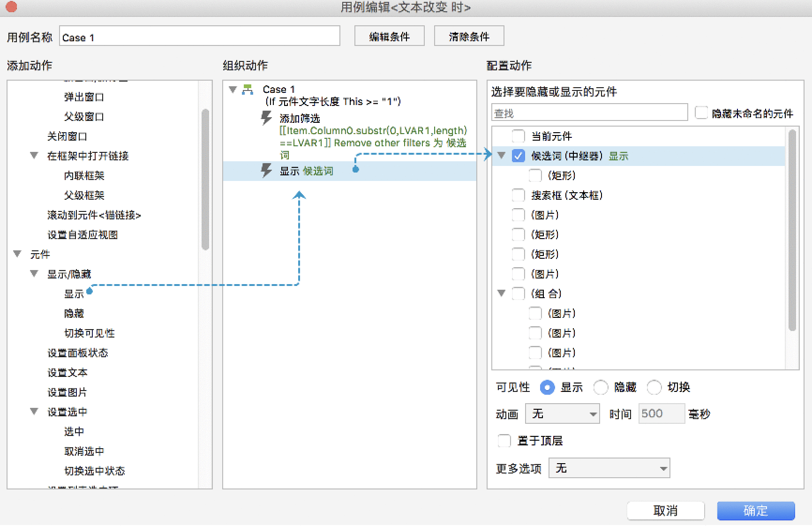Image resolution: width=812 pixels, height=526 pixels.
Task: Select 显示 候选词 action row
Action: click(x=350, y=171)
